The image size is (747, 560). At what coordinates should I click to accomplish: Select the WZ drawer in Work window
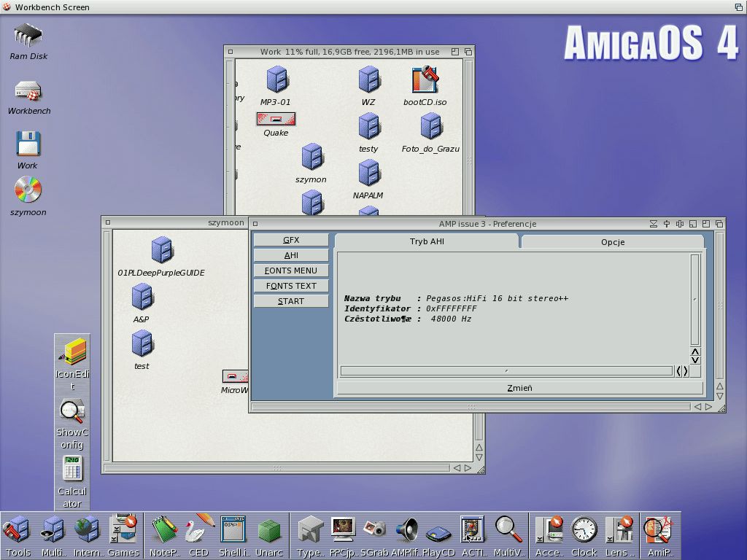[x=368, y=86]
